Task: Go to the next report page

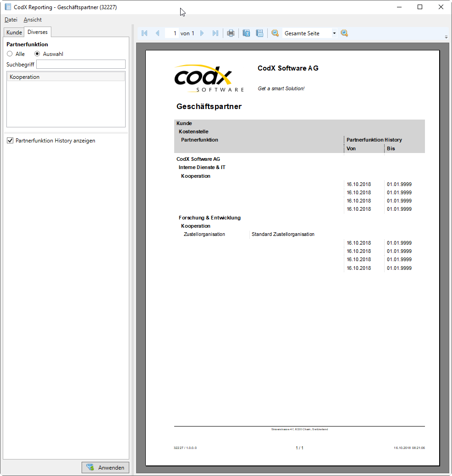Action: (x=202, y=33)
